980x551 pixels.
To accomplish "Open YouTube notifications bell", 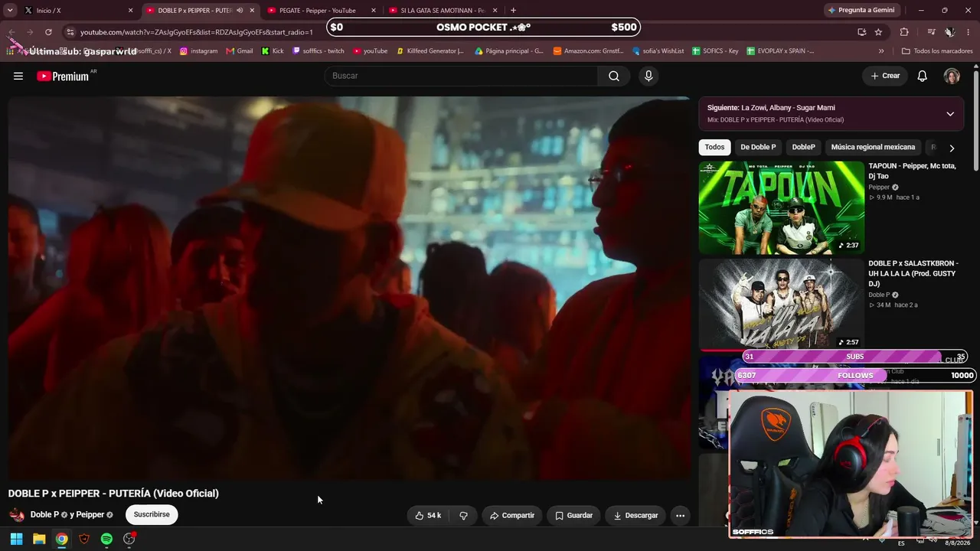I will pyautogui.click(x=923, y=76).
